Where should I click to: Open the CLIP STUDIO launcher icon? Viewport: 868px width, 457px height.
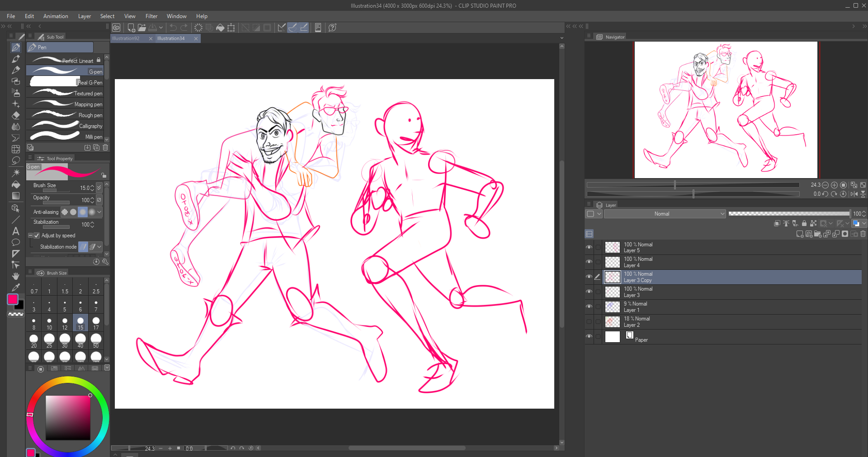[x=116, y=28]
